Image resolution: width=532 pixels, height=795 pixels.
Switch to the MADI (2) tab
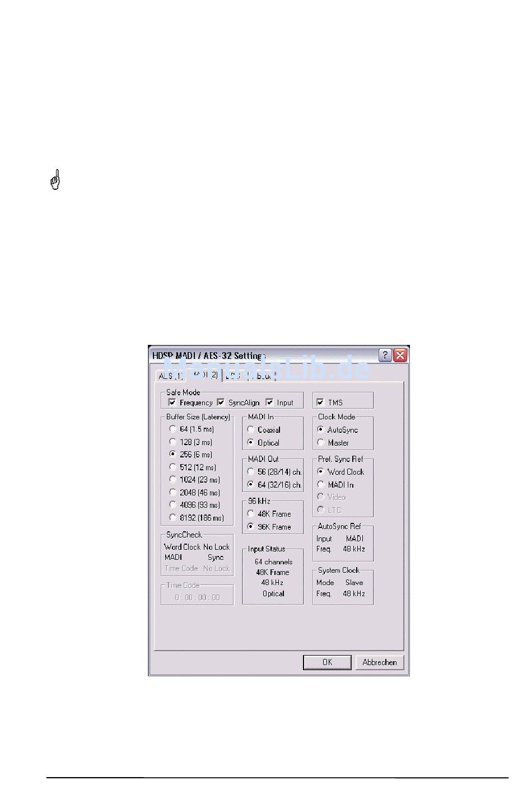point(204,375)
